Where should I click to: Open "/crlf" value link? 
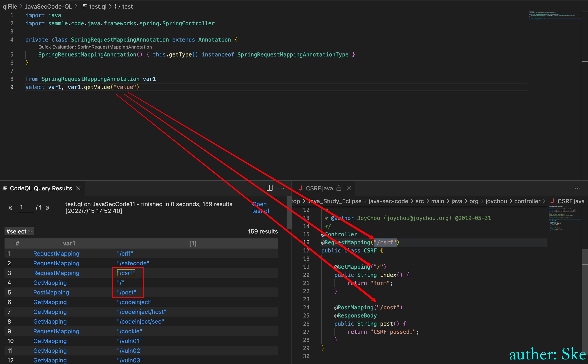[125, 254]
